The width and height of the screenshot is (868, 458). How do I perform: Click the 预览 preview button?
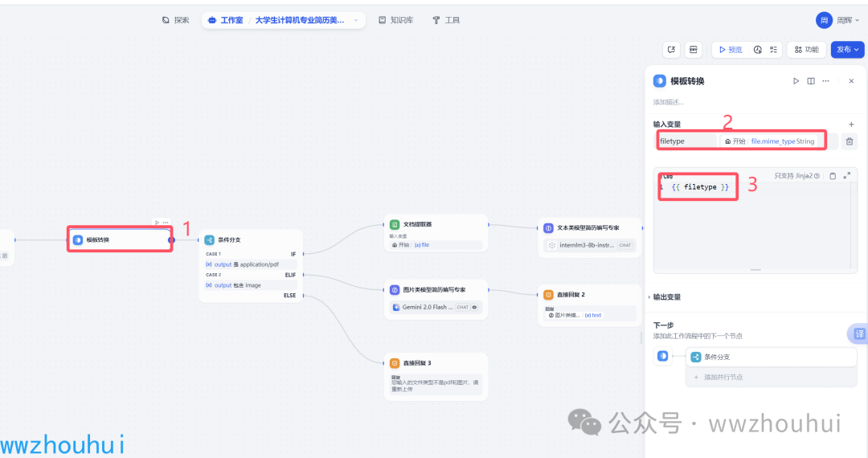click(x=730, y=50)
